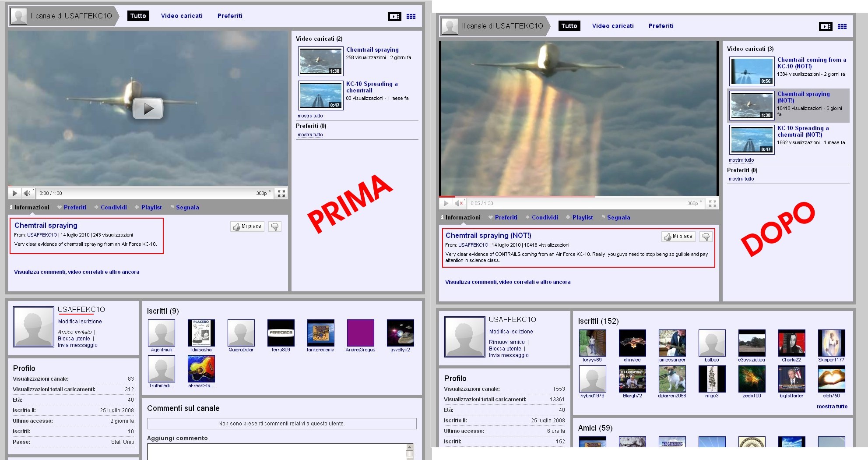Open subscriber tankerenemy's avatar
This screenshot has height=460, width=868.
click(320, 333)
